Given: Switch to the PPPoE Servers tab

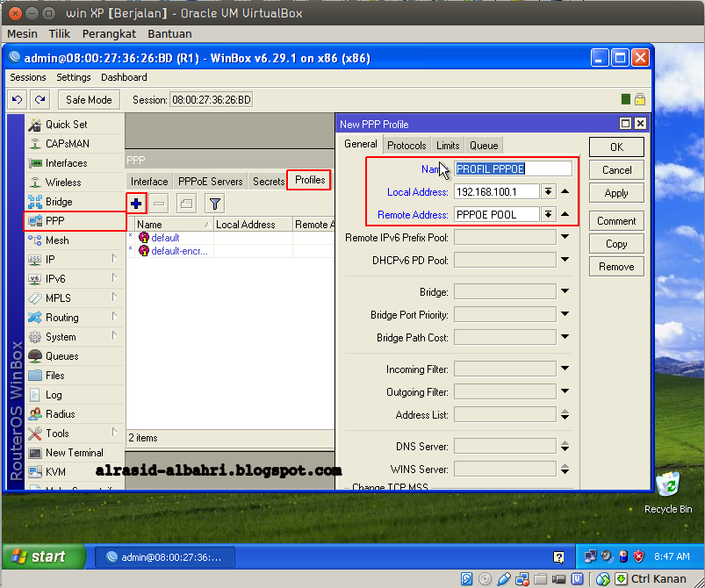Looking at the screenshot, I should point(211,182).
